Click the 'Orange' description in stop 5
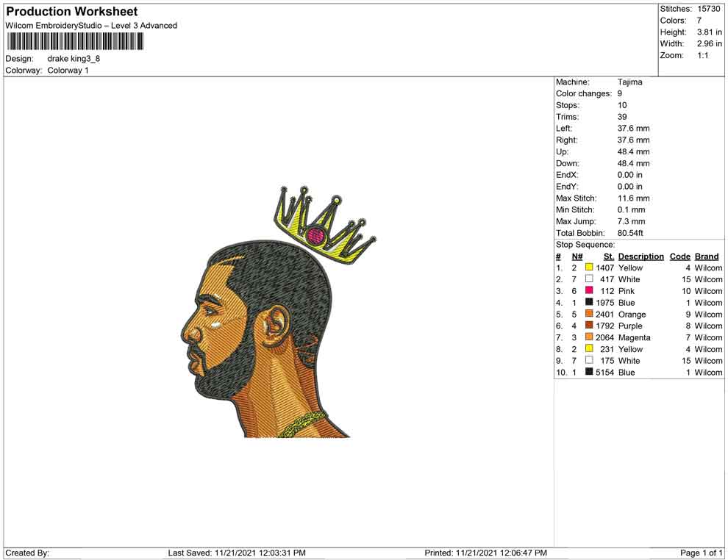This screenshot has height=560, width=728. (x=632, y=314)
